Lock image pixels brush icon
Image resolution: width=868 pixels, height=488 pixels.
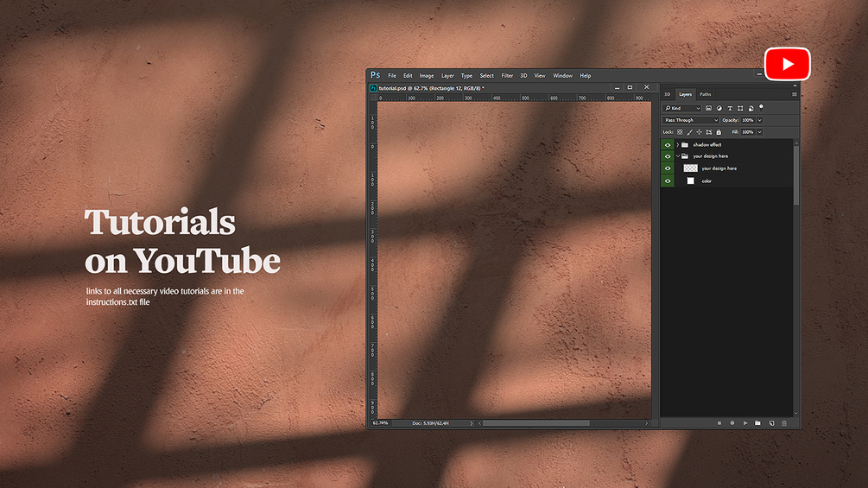point(690,132)
